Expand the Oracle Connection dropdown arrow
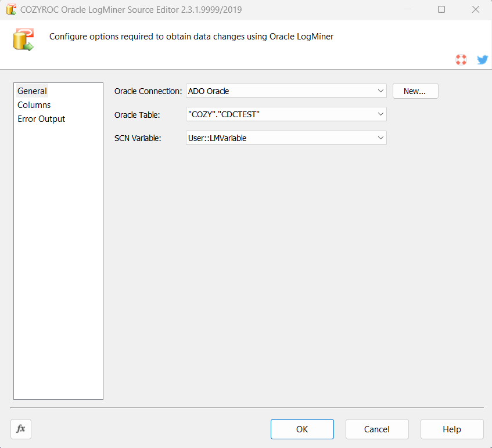The height and width of the screenshot is (448, 492). (x=380, y=91)
